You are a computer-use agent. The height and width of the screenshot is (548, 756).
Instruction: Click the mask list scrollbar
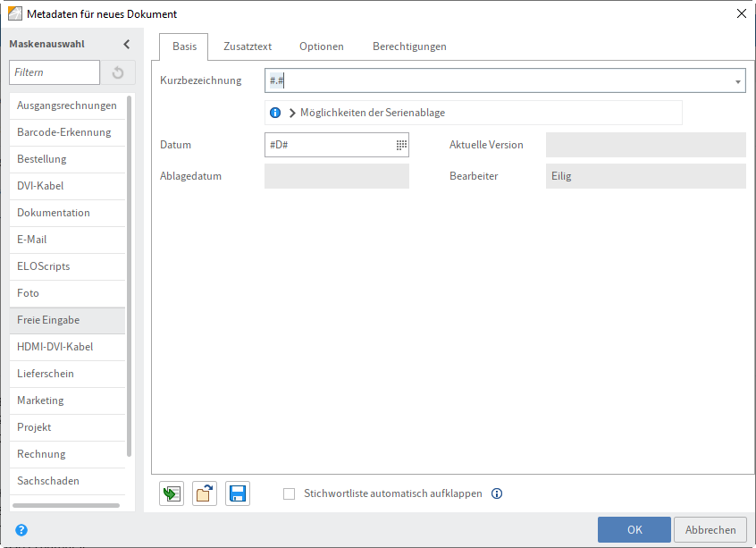click(130, 286)
